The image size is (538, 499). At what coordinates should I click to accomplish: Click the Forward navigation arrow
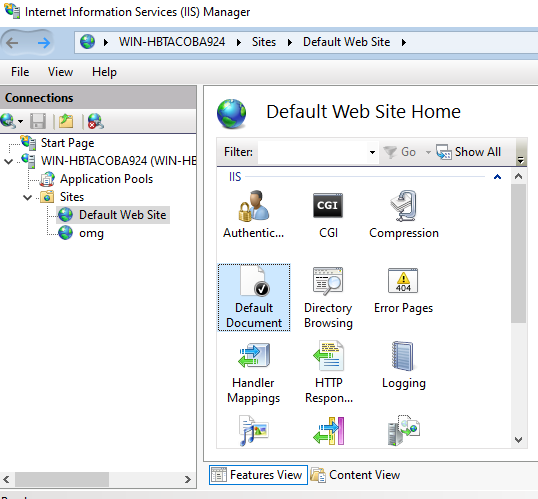pyautogui.click(x=44, y=43)
